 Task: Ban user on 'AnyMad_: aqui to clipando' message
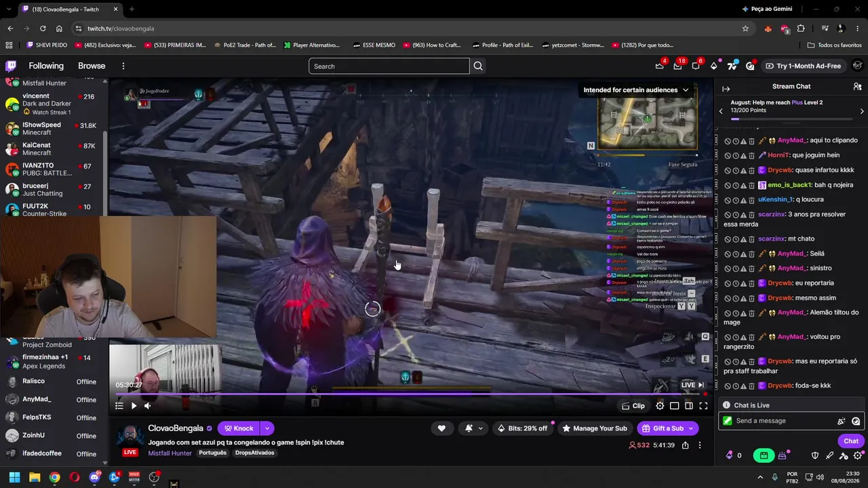point(728,141)
